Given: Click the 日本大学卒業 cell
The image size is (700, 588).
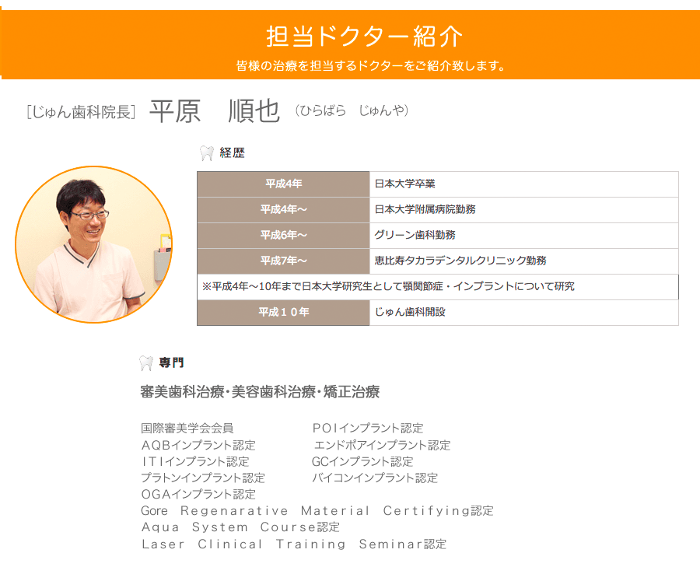Looking at the screenshot, I should 524,184.
